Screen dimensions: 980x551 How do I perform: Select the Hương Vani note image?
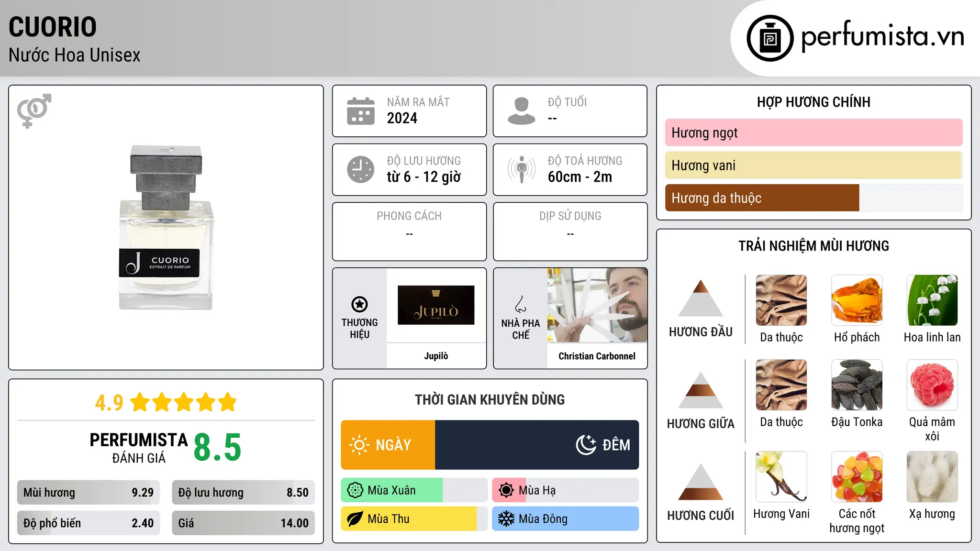[781, 477]
